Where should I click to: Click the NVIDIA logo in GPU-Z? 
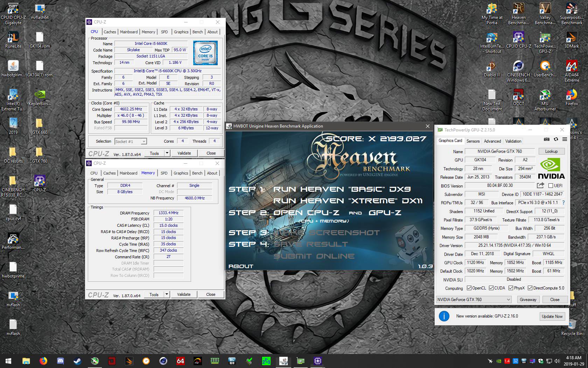pos(551,169)
